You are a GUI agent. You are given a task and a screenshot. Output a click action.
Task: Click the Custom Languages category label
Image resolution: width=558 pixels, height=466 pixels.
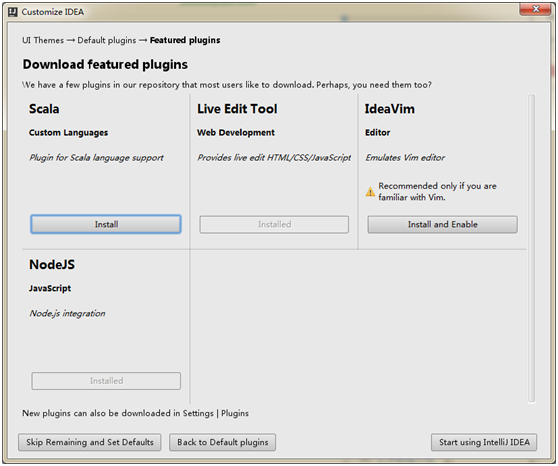click(68, 133)
